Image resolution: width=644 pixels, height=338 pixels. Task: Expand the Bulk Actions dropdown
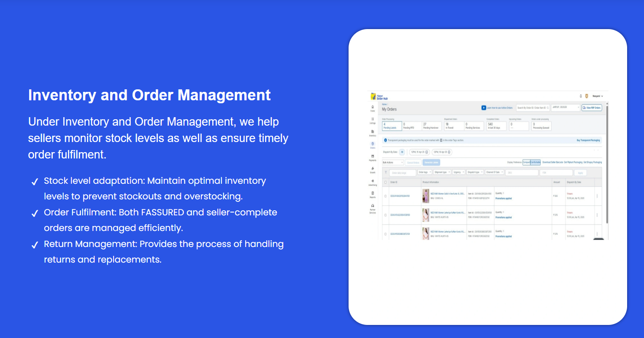click(x=393, y=162)
